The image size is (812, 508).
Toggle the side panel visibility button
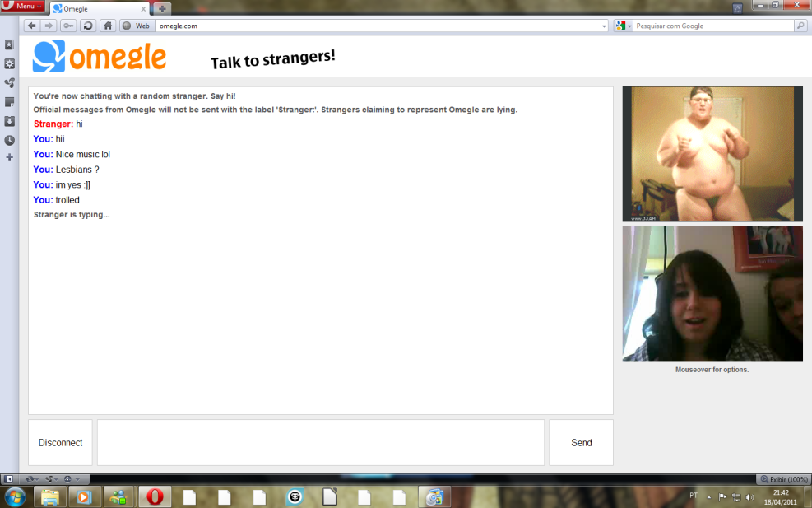[8, 479]
